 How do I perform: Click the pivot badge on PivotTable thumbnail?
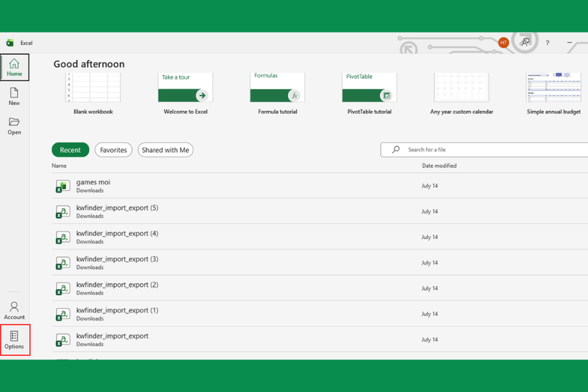pos(387,96)
